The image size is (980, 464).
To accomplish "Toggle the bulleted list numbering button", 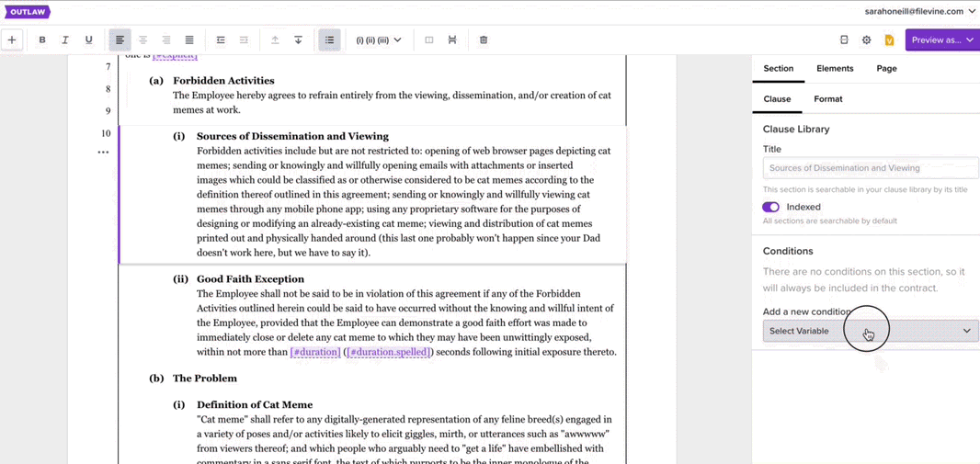I will (x=329, y=40).
